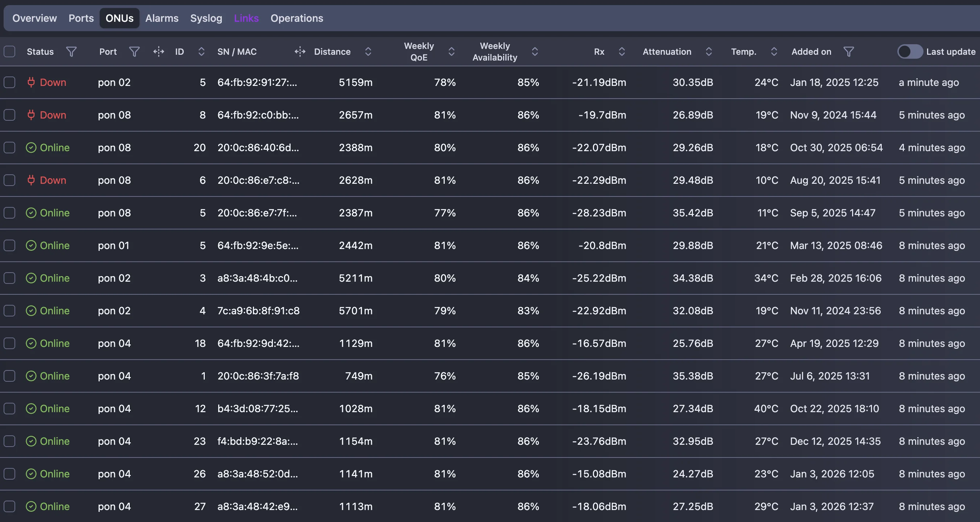
Task: Sort by the Distance column arrows
Action: 368,51
